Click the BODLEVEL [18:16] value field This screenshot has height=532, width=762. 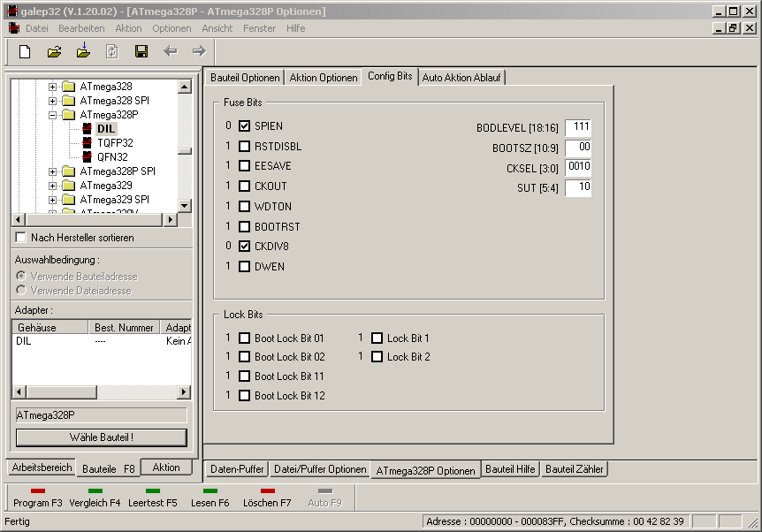[578, 127]
